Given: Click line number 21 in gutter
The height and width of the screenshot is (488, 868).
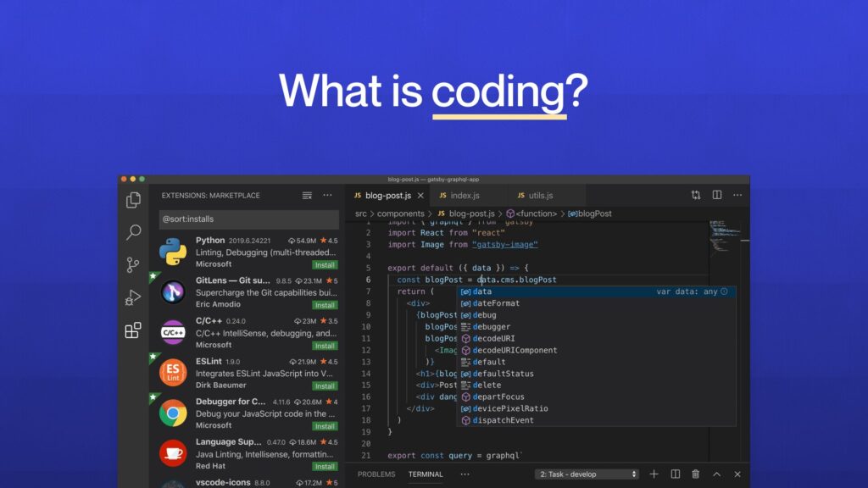Looking at the screenshot, I should (x=365, y=455).
